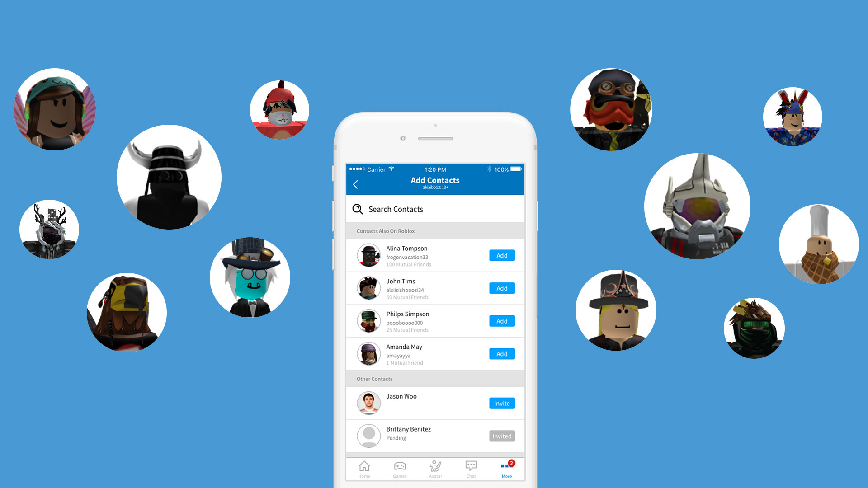Click Add button for Amanda May
Screen dimensions: 868x488
501,354
